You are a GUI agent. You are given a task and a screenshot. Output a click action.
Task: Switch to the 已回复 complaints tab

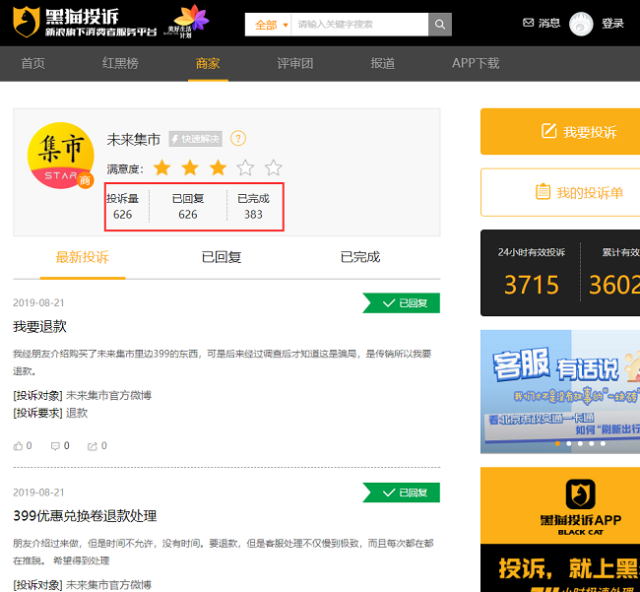[221, 257]
